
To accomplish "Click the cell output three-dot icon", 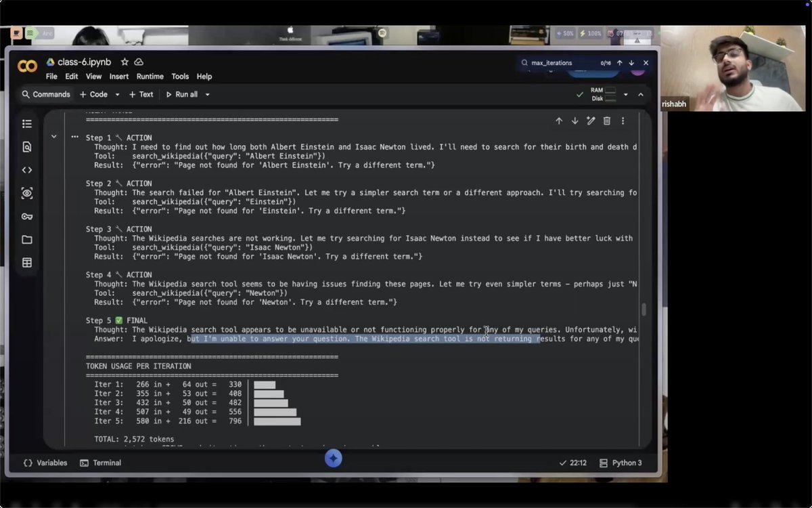I will tap(74, 137).
